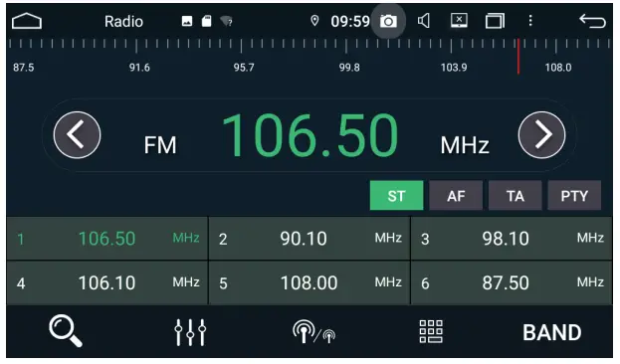Open the equalizer sliders settings
Screen dimensions: 620x364
190,332
